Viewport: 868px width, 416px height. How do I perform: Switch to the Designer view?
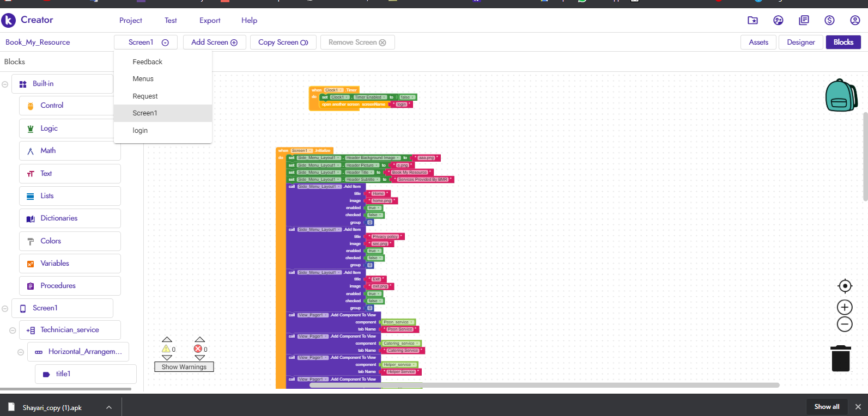pyautogui.click(x=800, y=42)
